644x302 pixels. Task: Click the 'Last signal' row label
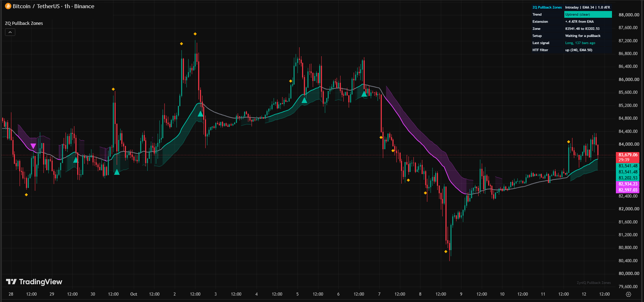click(x=541, y=43)
